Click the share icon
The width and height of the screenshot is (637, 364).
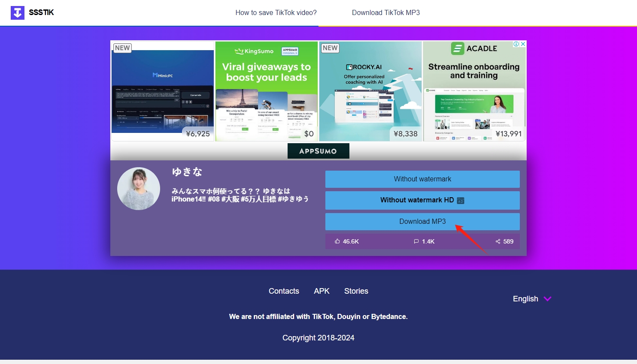coord(498,241)
